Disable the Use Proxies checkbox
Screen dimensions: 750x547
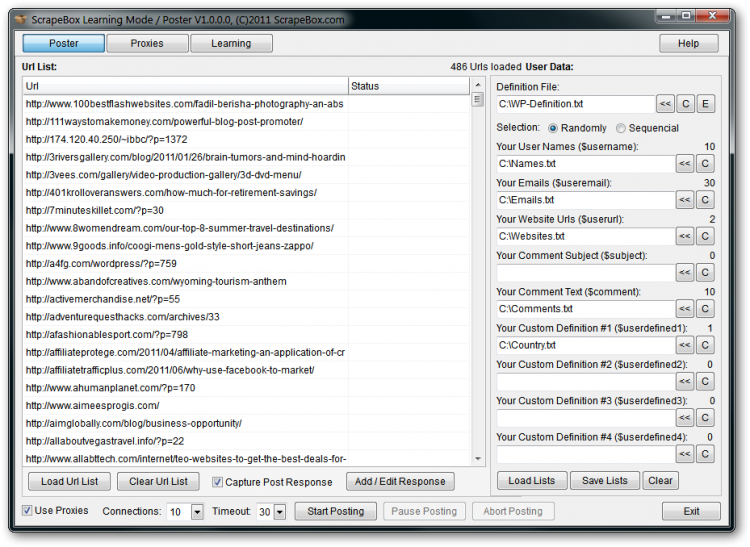pyautogui.click(x=27, y=511)
